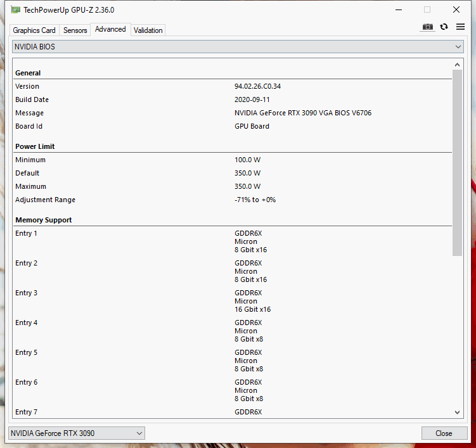This screenshot has width=476, height=448.
Task: Click the Version label
Action: point(27,86)
